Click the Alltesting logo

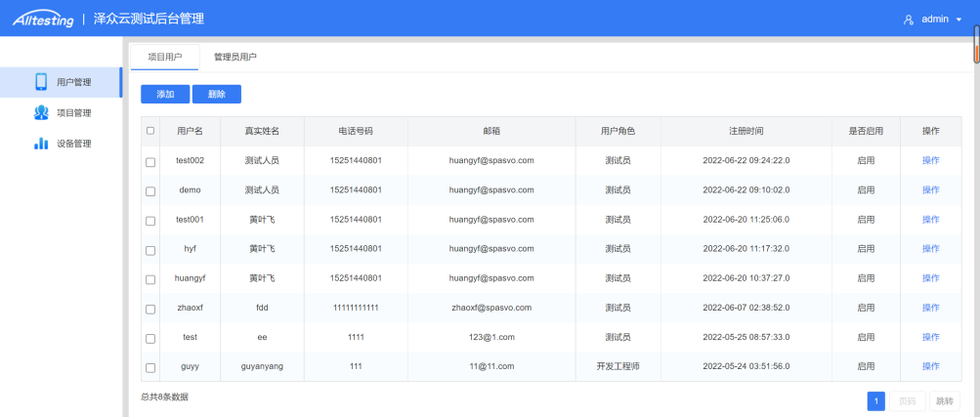tap(42, 20)
